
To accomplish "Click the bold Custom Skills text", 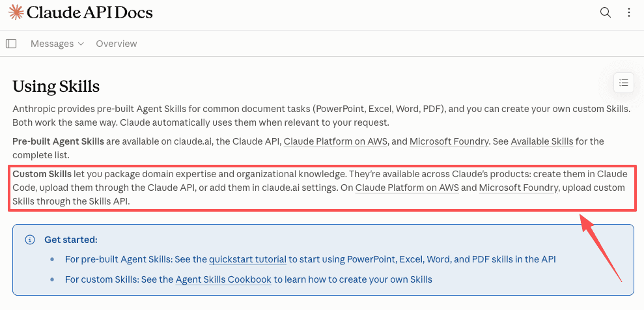I will [x=42, y=174].
